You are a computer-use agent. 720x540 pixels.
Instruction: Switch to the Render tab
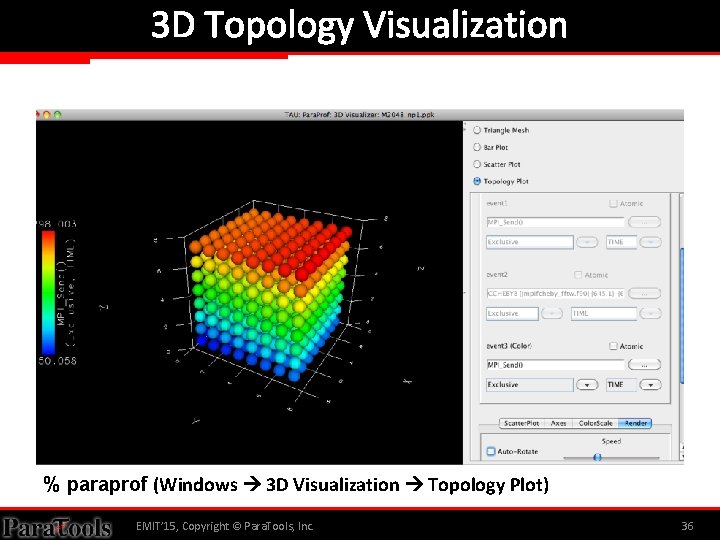635,423
